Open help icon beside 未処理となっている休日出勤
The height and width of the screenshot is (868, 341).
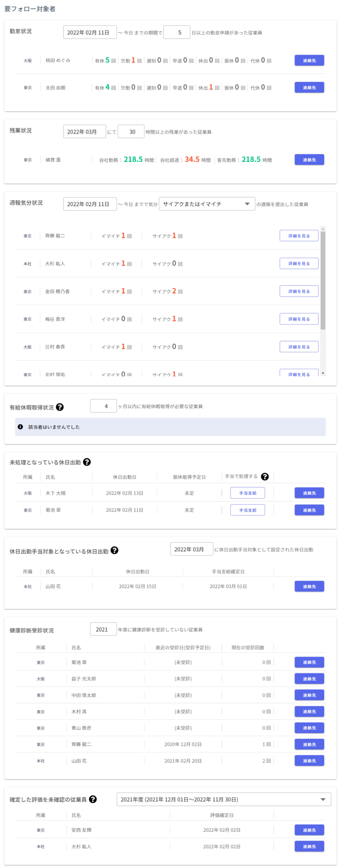coord(87,462)
